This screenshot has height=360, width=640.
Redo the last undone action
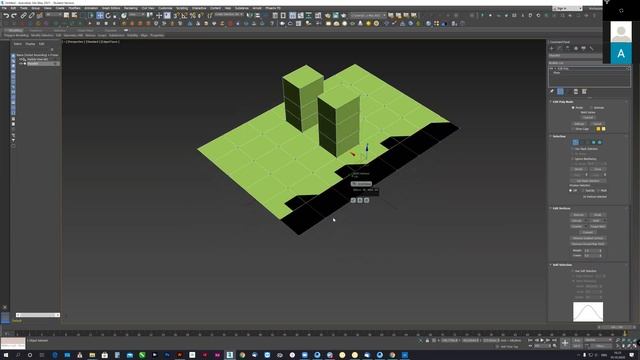13,16
